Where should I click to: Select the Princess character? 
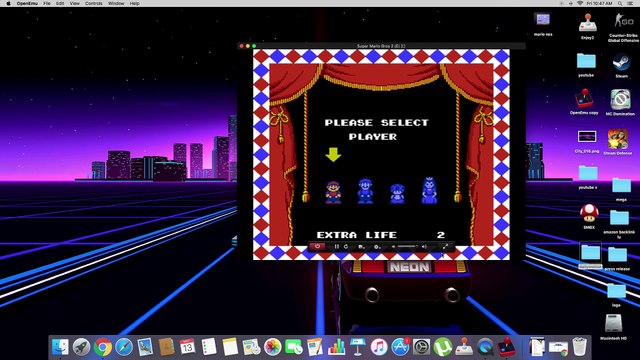[429, 190]
